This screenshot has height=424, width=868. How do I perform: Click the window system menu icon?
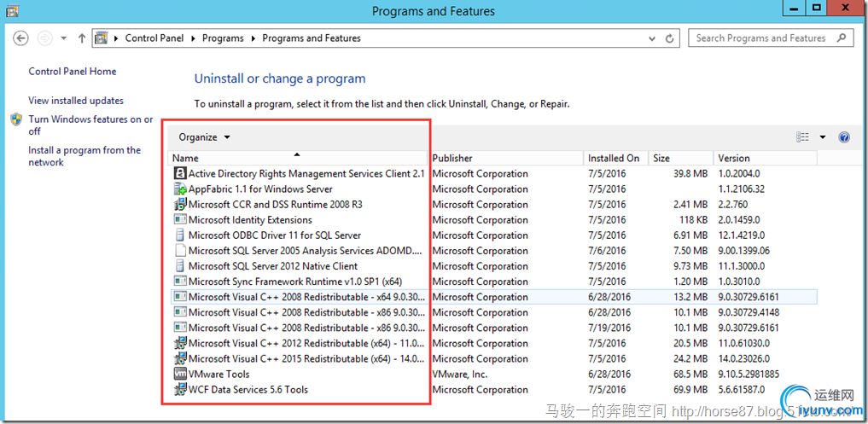click(14, 10)
